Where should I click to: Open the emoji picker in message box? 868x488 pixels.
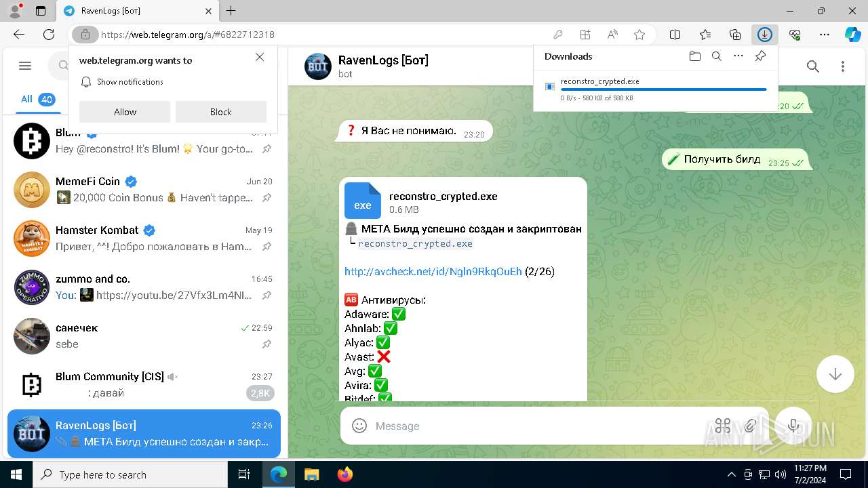tap(359, 426)
